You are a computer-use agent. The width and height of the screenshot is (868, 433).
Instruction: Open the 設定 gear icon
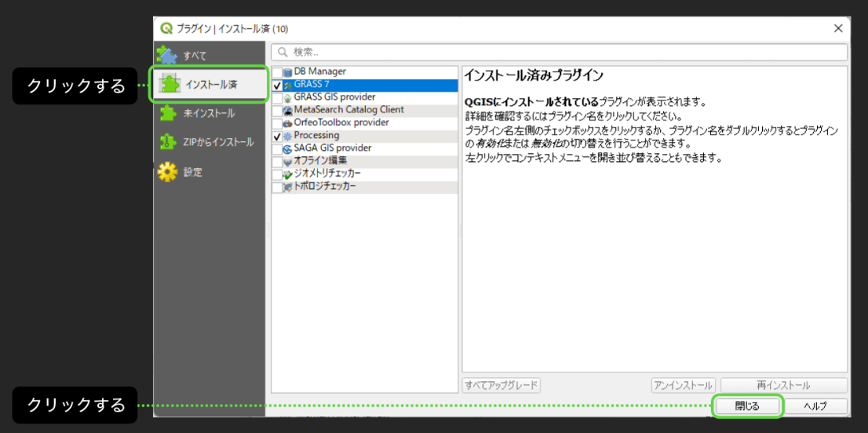(x=167, y=171)
